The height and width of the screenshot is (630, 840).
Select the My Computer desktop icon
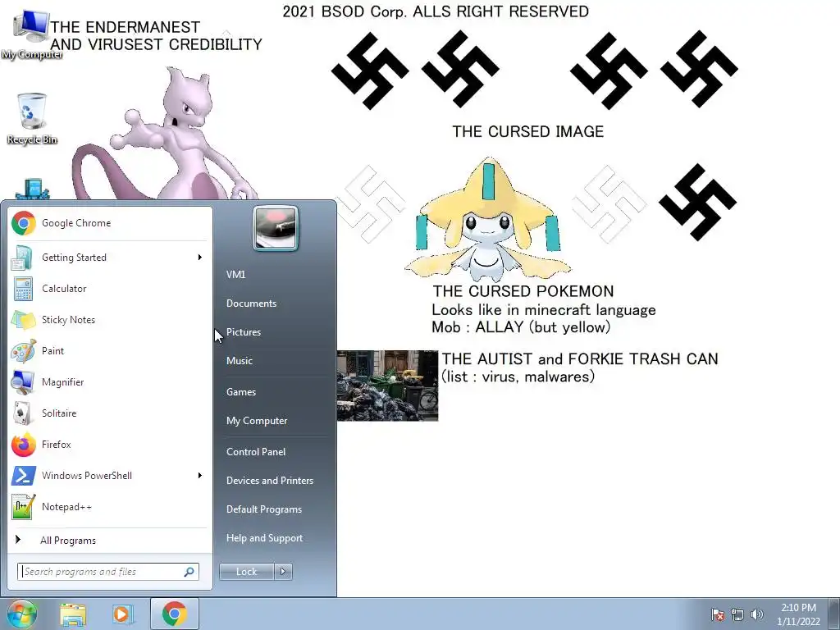coord(32,34)
